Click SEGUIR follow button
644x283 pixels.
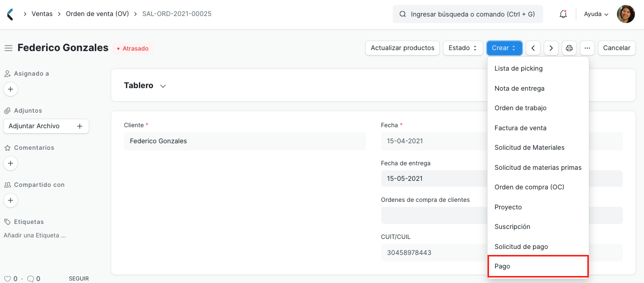[79, 278]
